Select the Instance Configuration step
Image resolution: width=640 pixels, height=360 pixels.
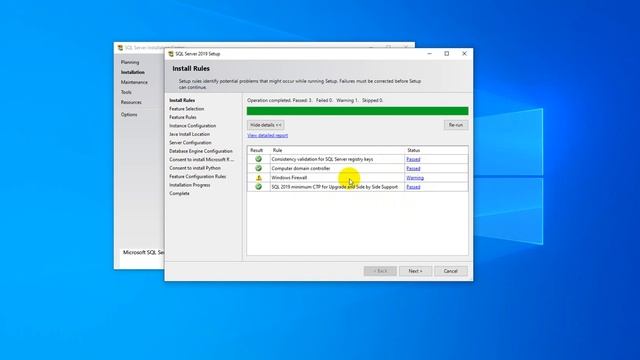193,126
